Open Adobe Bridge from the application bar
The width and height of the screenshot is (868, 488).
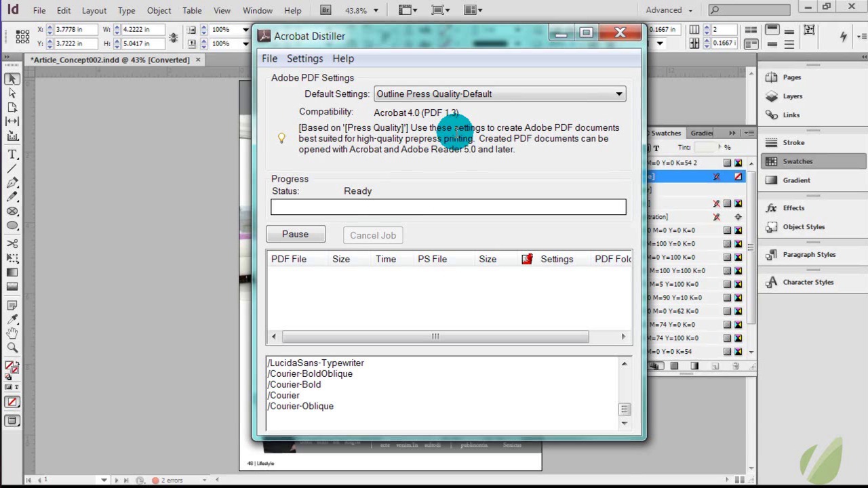(x=325, y=10)
